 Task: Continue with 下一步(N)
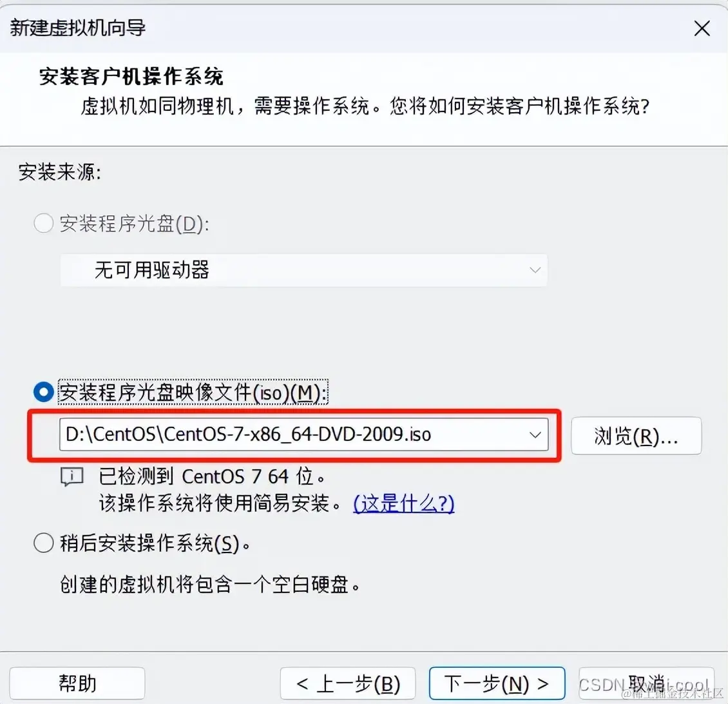pyautogui.click(x=497, y=683)
